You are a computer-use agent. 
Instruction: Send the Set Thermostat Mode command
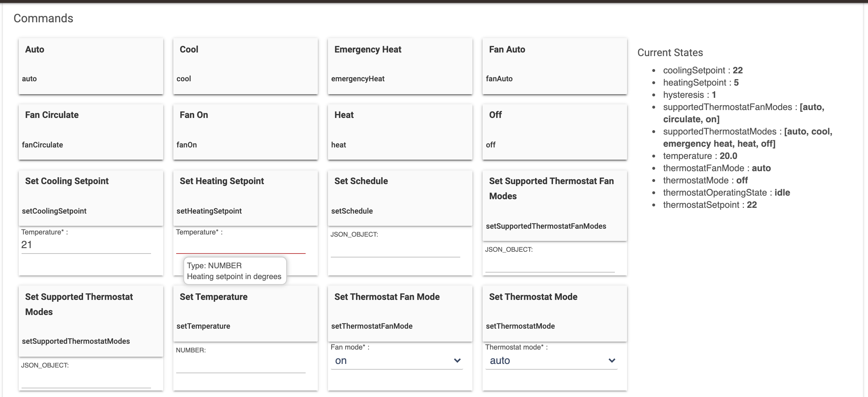coord(555,314)
